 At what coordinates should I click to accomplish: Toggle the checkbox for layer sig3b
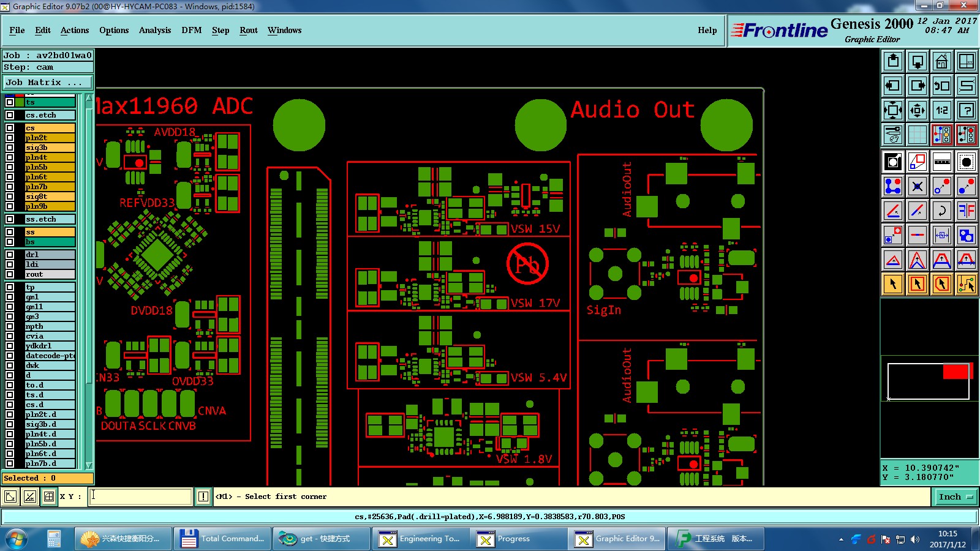point(10,148)
